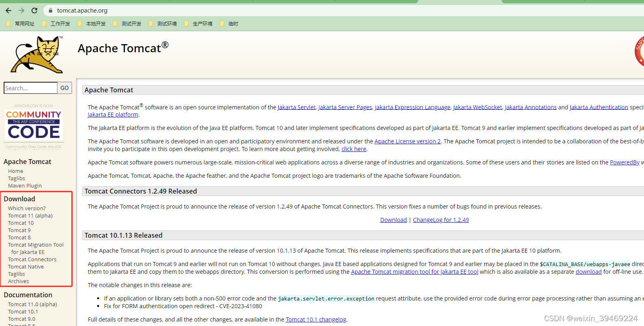Image resolution: width=644 pixels, height=326 pixels.
Task: View site info via the padlock icon
Action: click(x=51, y=11)
